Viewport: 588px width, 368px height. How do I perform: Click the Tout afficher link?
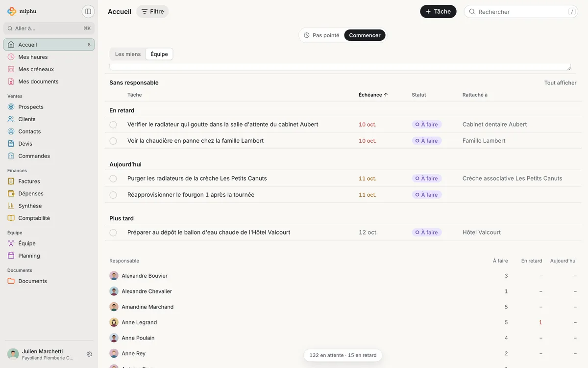pyautogui.click(x=560, y=82)
